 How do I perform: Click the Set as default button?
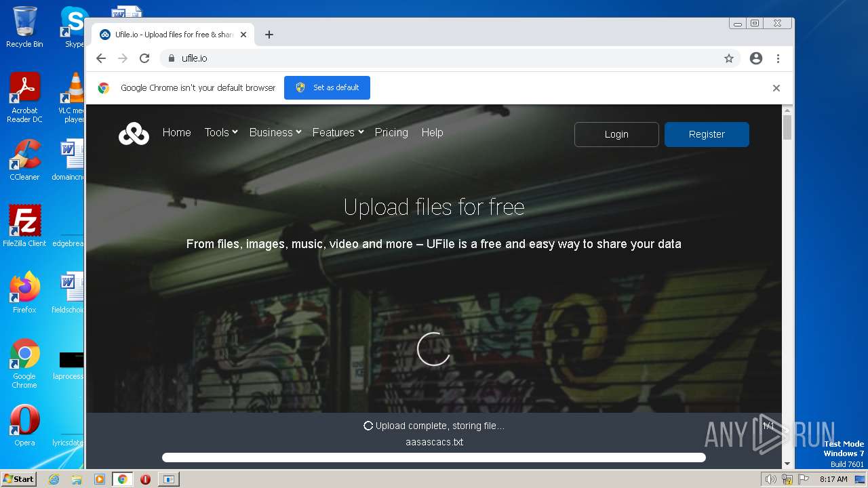[327, 87]
